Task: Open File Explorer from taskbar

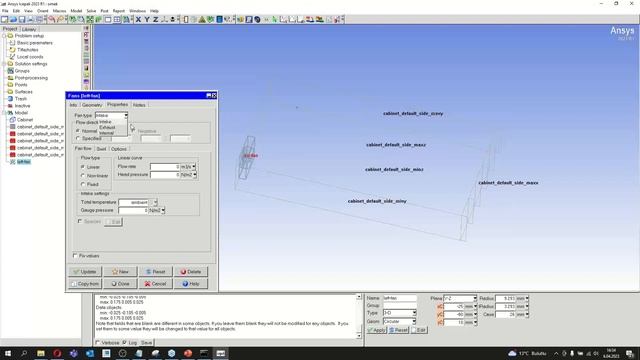Action: point(40,353)
